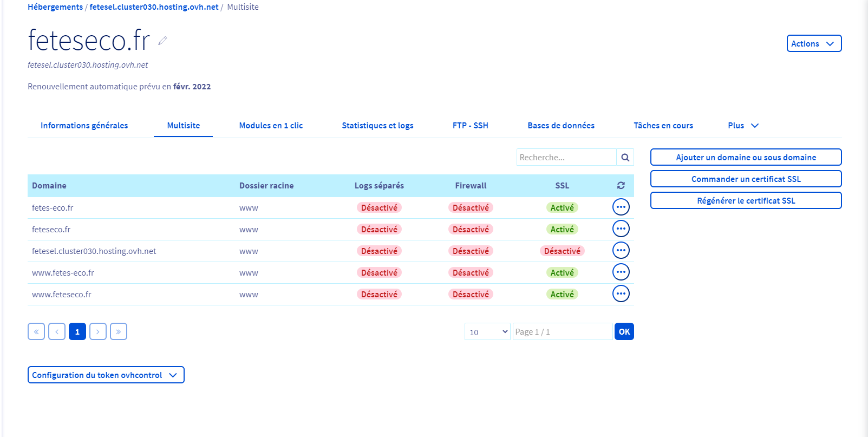Image resolution: width=868 pixels, height=437 pixels.
Task: Focus the Recherche search field
Action: pyautogui.click(x=566, y=158)
